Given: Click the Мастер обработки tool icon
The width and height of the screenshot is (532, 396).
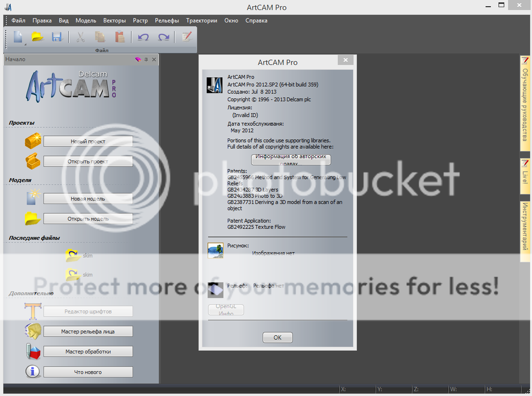Looking at the screenshot, I should (32, 351).
